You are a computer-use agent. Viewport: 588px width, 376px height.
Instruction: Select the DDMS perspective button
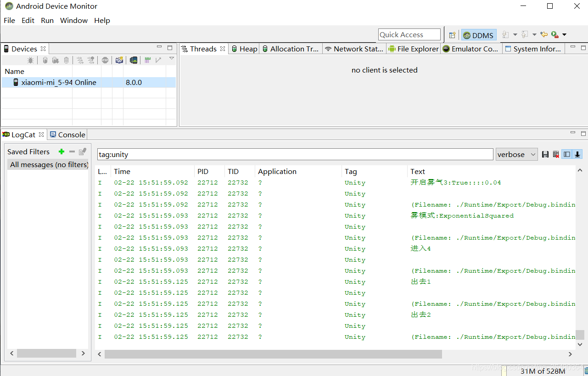click(x=479, y=35)
